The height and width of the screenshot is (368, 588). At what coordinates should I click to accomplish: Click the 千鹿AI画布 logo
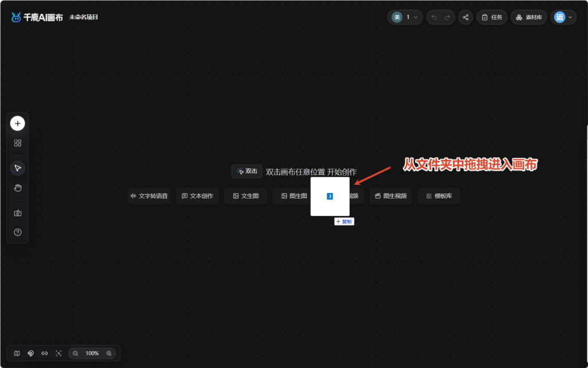(x=37, y=17)
